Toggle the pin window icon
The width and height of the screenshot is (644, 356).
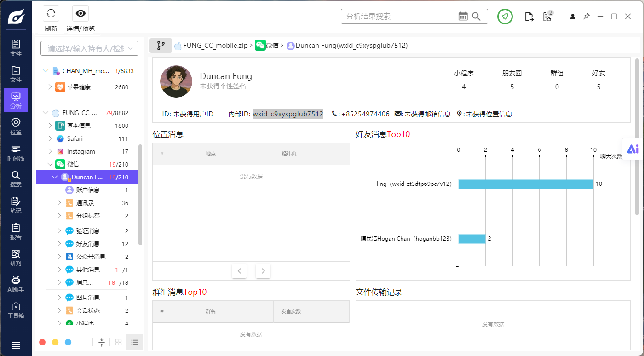[586, 17]
